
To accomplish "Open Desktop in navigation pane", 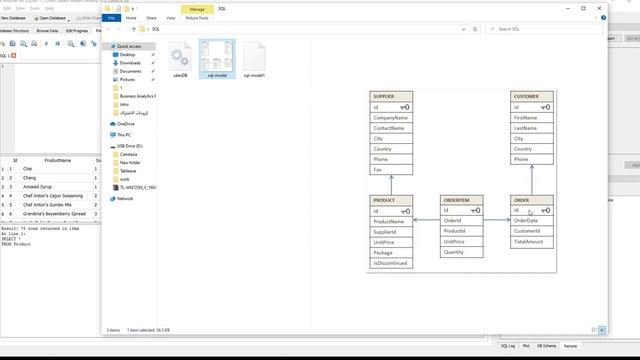I will click(127, 55).
